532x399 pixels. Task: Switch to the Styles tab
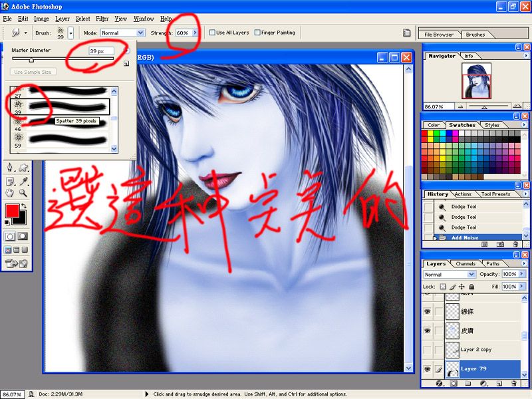point(492,125)
